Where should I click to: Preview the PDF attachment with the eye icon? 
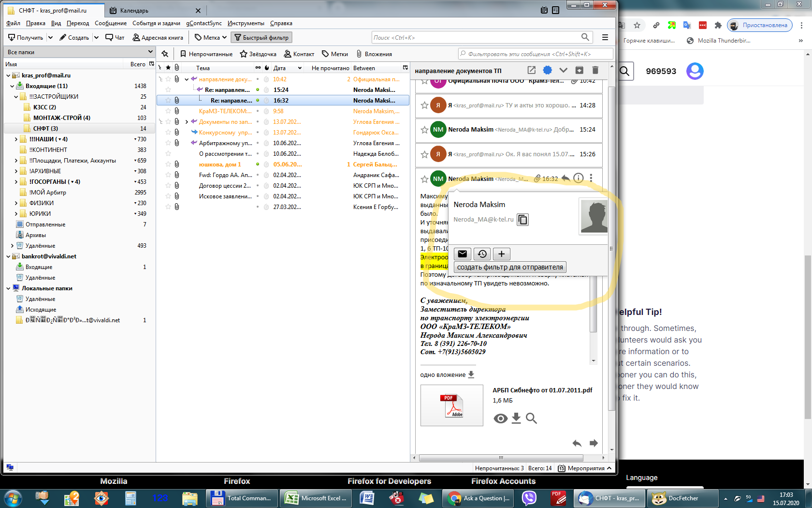(x=501, y=418)
